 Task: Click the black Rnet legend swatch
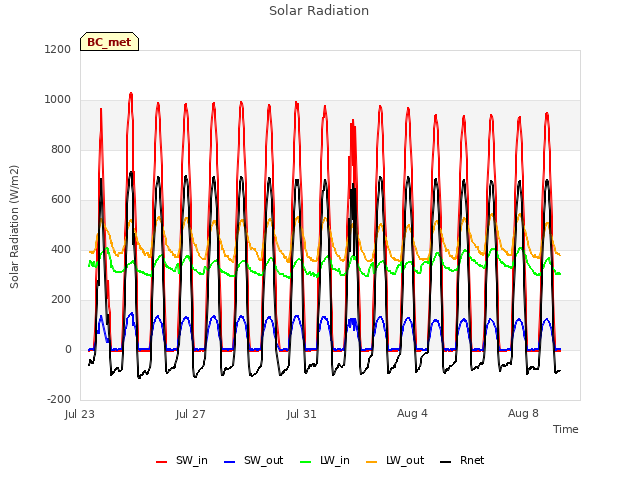(x=446, y=462)
